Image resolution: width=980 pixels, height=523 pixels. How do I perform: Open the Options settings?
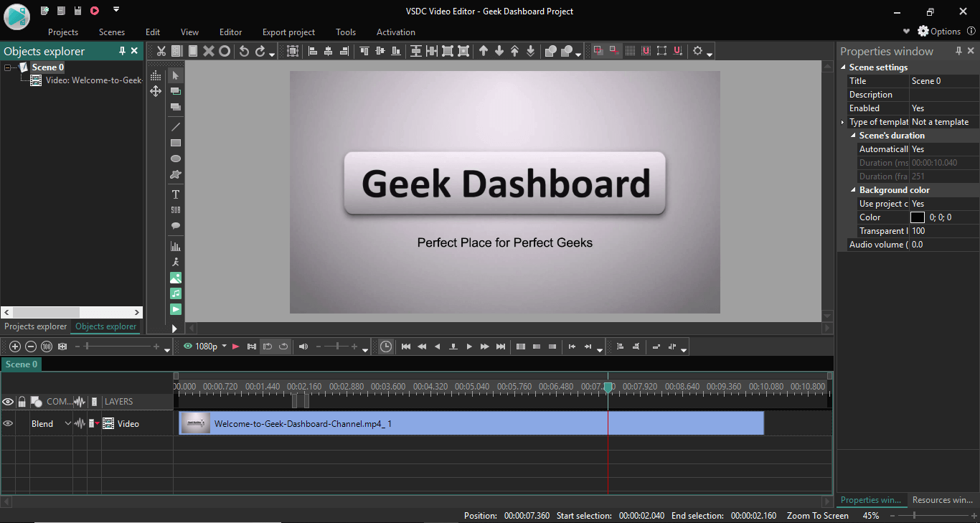click(938, 32)
